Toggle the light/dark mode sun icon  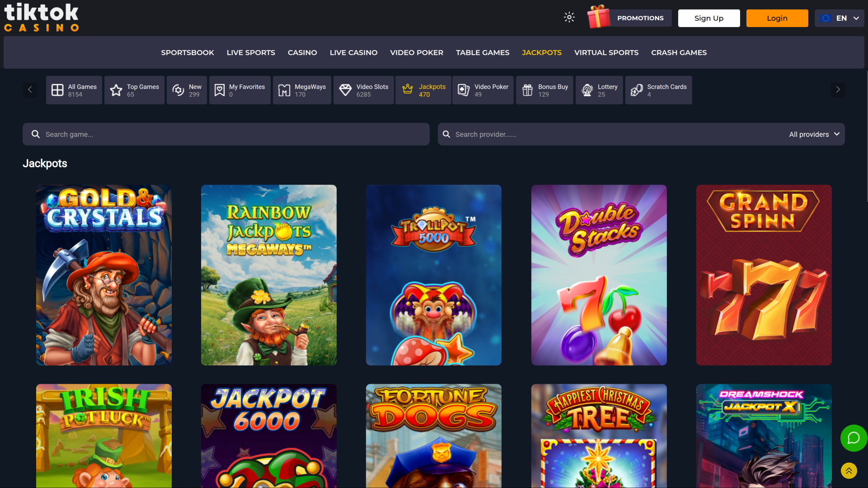569,17
